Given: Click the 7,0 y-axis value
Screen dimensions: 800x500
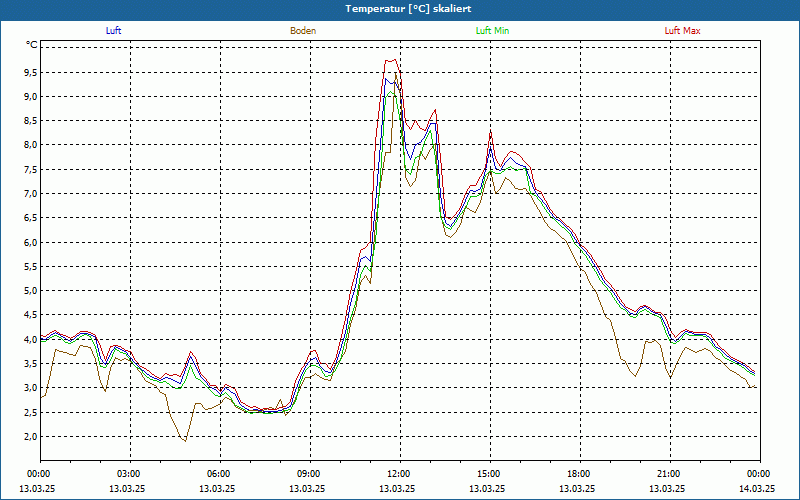Looking at the screenshot, I should tap(31, 193).
